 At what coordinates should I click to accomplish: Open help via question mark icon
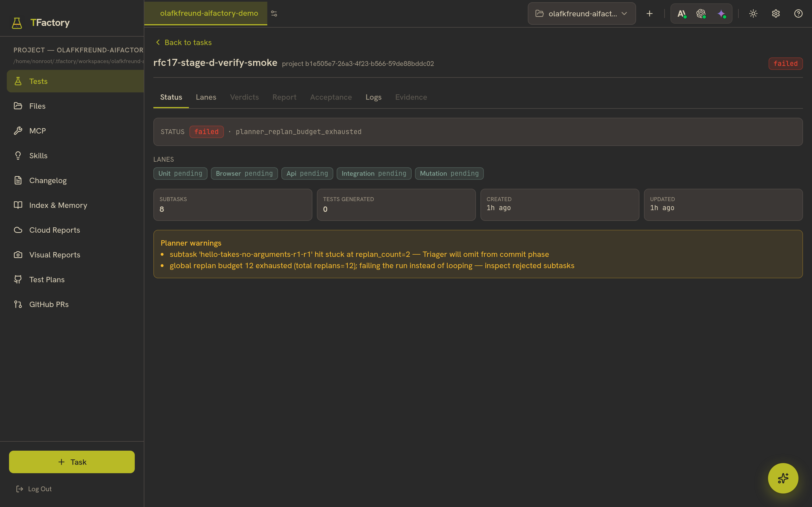point(798,14)
